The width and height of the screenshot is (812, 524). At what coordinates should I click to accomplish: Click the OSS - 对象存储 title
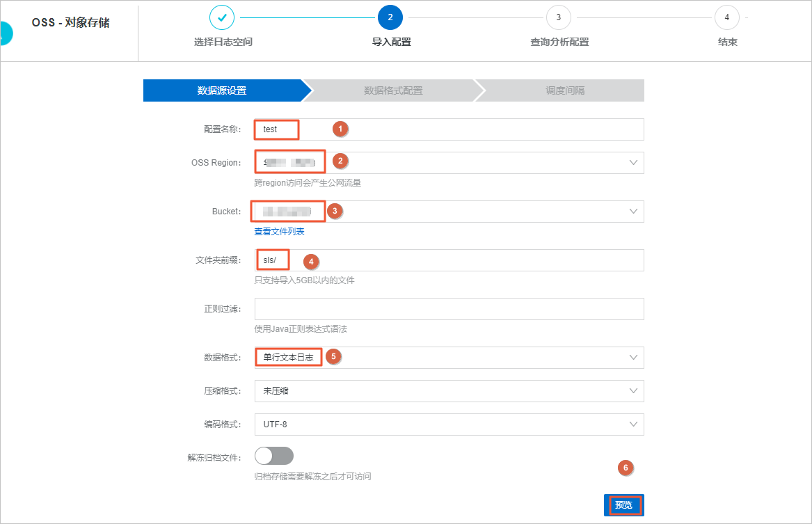pos(70,22)
